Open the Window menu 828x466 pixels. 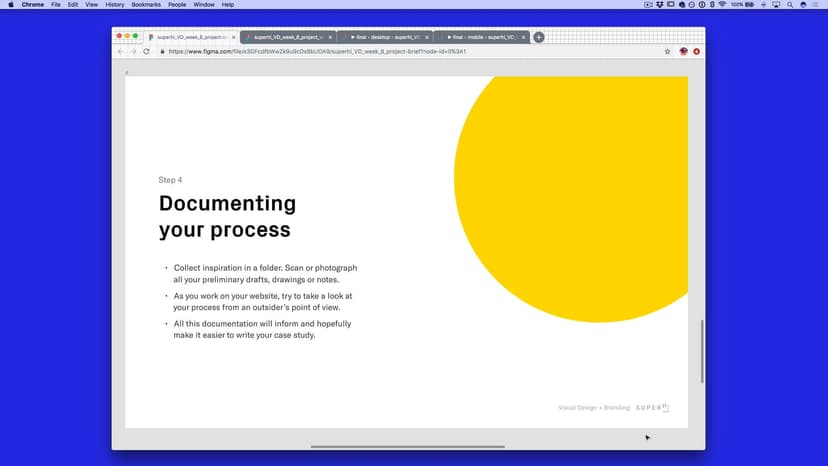[204, 5]
